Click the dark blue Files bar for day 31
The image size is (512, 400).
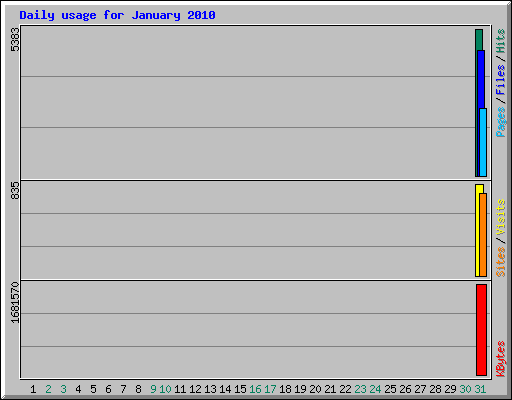[x=481, y=79]
